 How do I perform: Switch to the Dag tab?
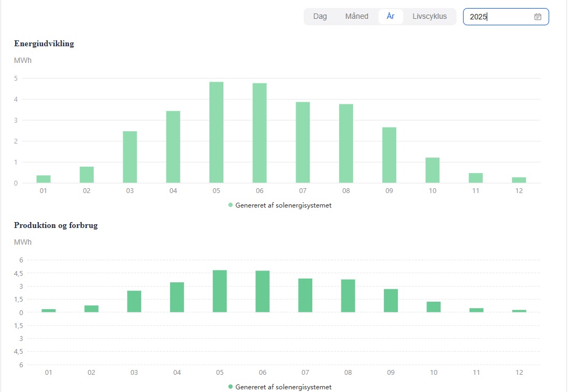point(320,16)
